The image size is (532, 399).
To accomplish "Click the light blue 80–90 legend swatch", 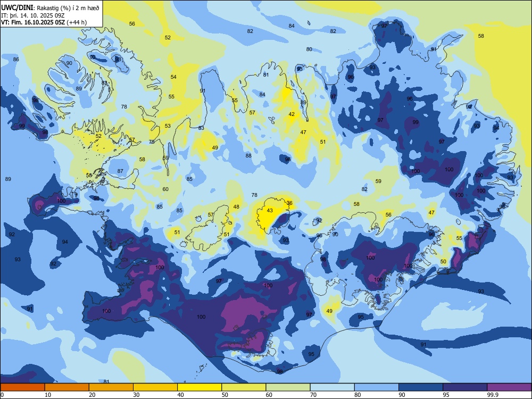I will click(x=377, y=387).
